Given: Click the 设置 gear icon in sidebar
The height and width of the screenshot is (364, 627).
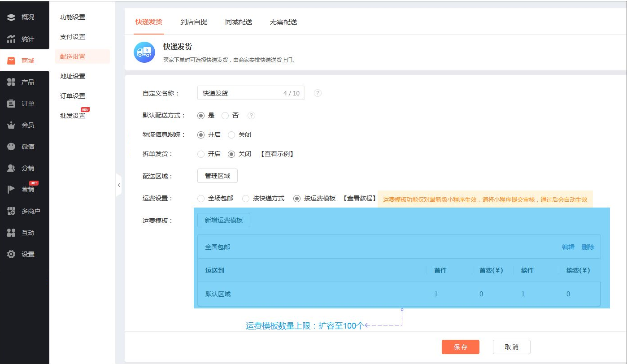Looking at the screenshot, I should 11,254.
